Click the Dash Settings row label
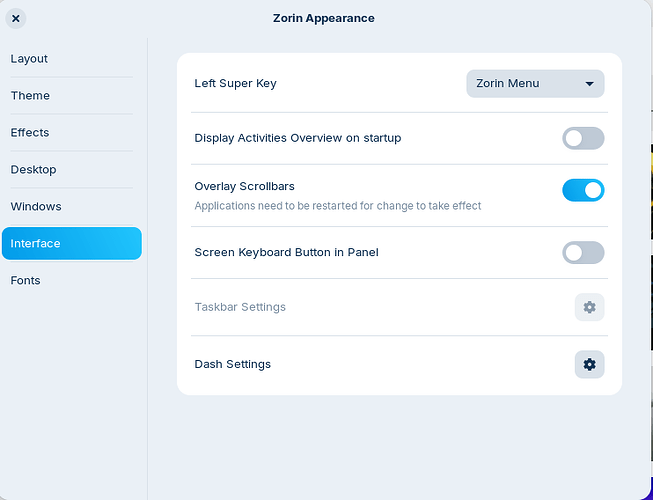The width and height of the screenshot is (653, 500). (x=233, y=364)
